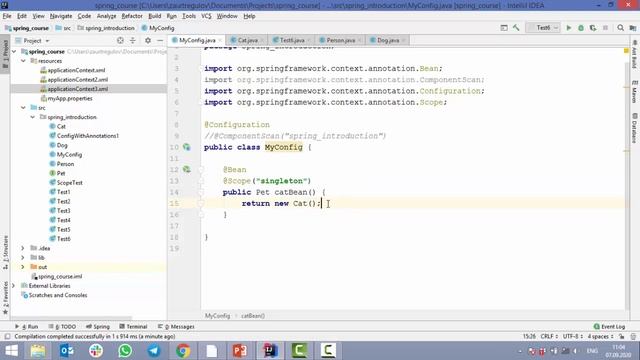
Task: Switch to the Person.java tab
Action: (340, 40)
